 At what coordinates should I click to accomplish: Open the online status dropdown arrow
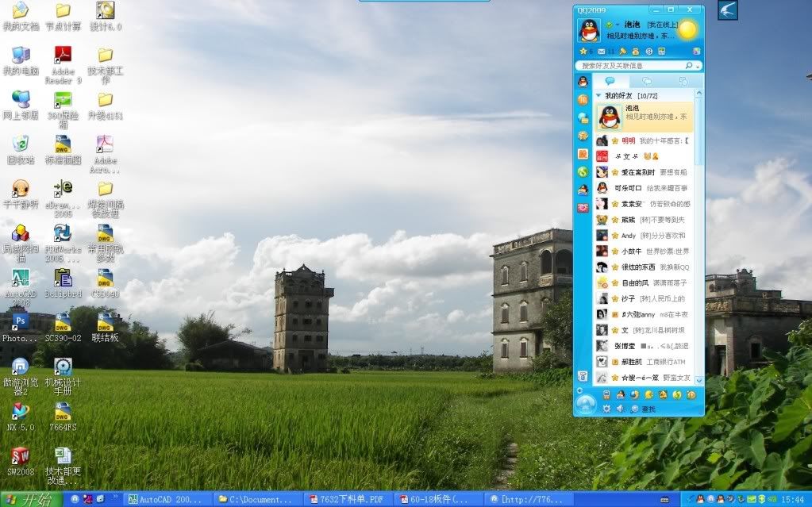(617, 25)
